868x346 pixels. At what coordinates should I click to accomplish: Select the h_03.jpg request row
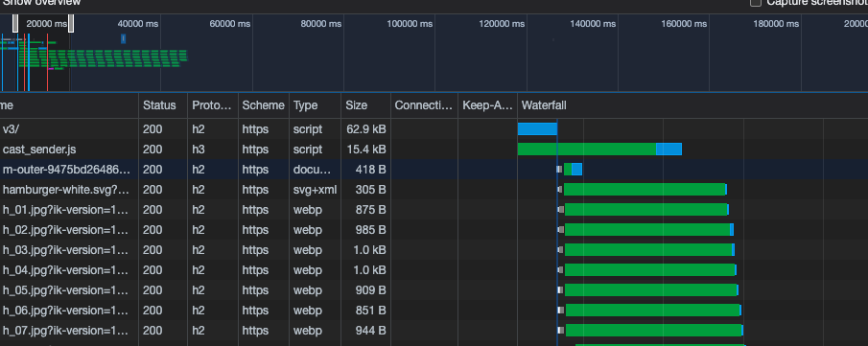click(434, 249)
